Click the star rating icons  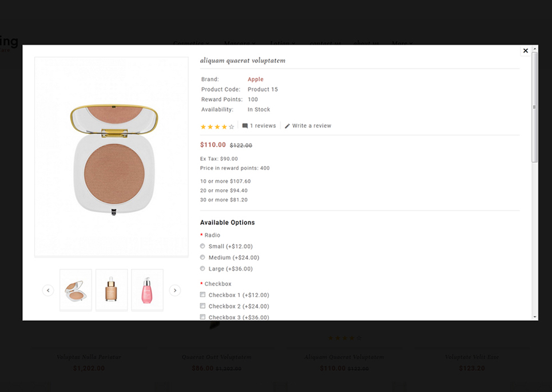[x=217, y=126]
